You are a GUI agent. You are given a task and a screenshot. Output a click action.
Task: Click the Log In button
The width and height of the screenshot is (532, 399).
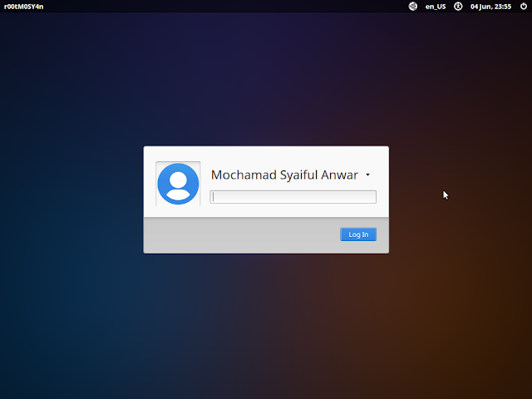click(358, 234)
